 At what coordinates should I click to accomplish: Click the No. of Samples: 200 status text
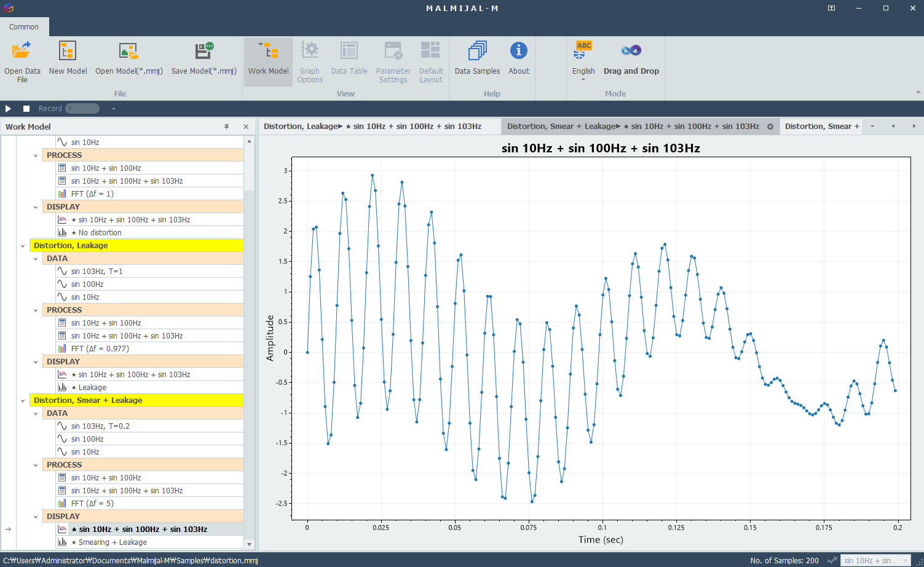pos(784,560)
